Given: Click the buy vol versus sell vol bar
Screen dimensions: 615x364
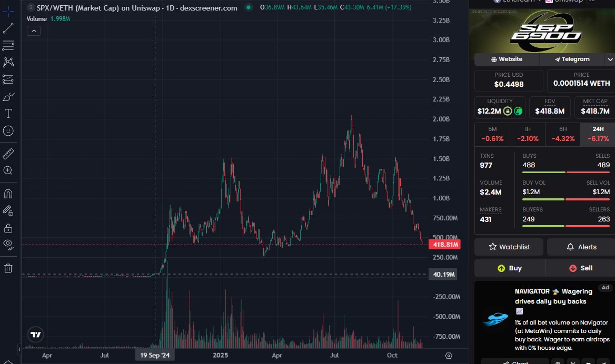Looking at the screenshot, I should (x=566, y=199).
